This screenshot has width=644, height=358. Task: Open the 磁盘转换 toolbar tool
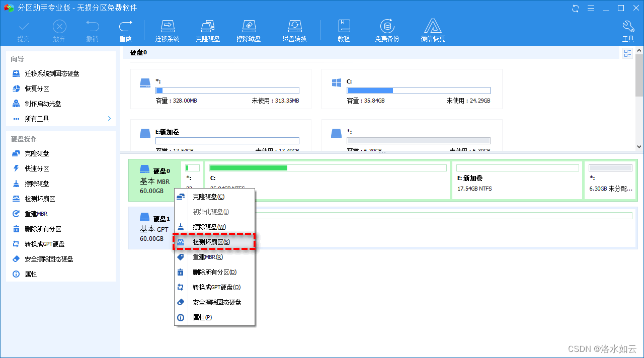(294, 31)
